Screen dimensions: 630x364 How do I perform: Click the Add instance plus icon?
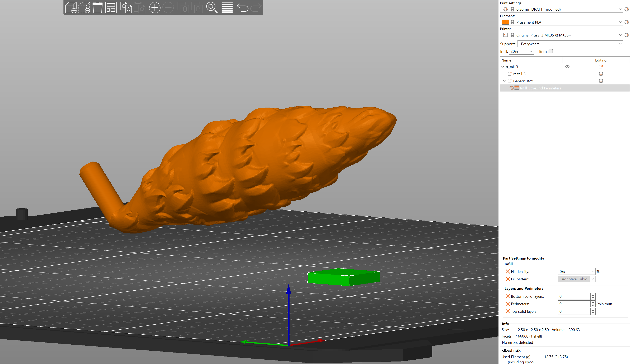154,8
